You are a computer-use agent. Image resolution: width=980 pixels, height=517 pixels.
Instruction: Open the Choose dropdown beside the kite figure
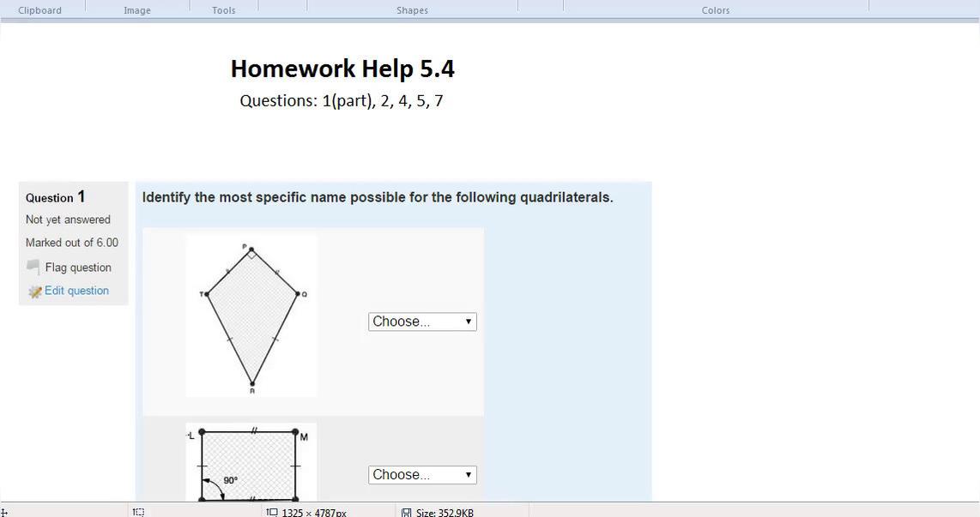pyautogui.click(x=422, y=322)
